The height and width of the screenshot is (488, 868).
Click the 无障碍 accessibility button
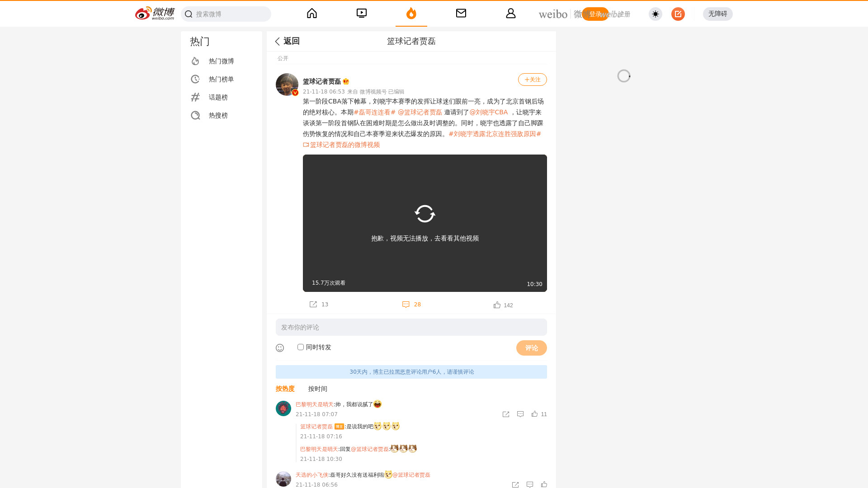[718, 14]
